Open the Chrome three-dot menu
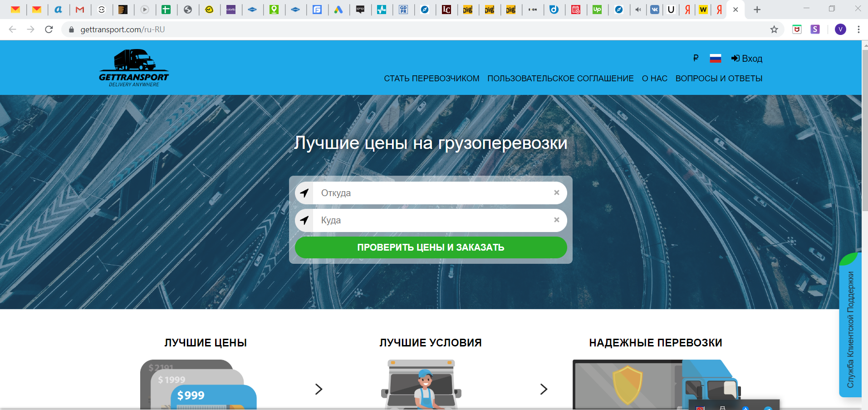Viewport: 868px width, 410px height. point(858,30)
